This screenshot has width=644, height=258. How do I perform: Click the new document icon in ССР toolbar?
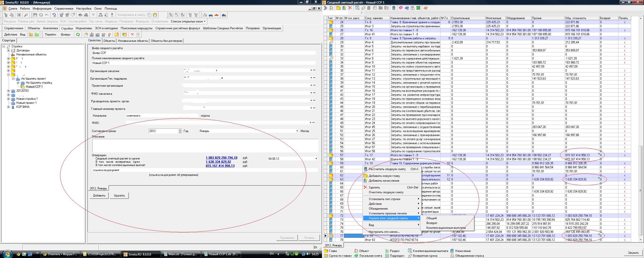point(344,8)
